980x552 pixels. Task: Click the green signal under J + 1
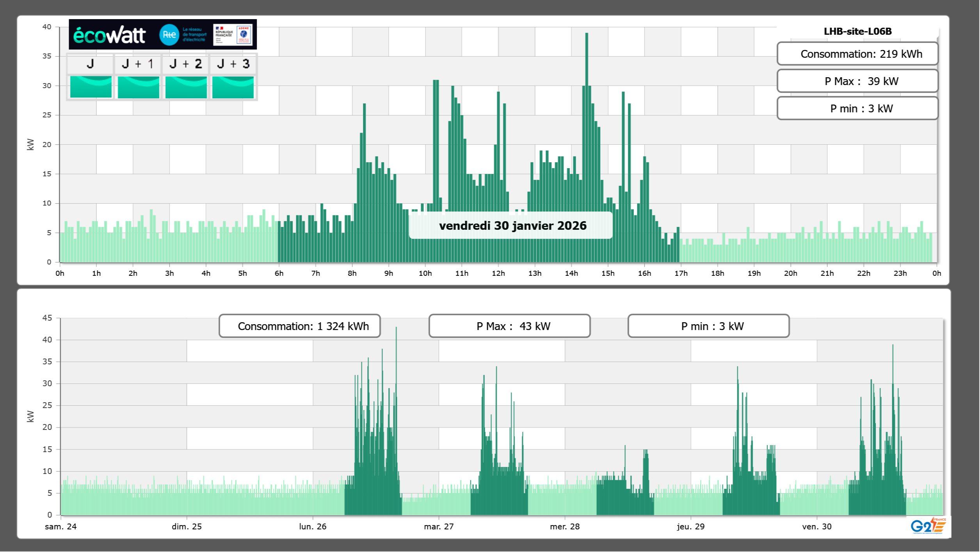click(138, 87)
